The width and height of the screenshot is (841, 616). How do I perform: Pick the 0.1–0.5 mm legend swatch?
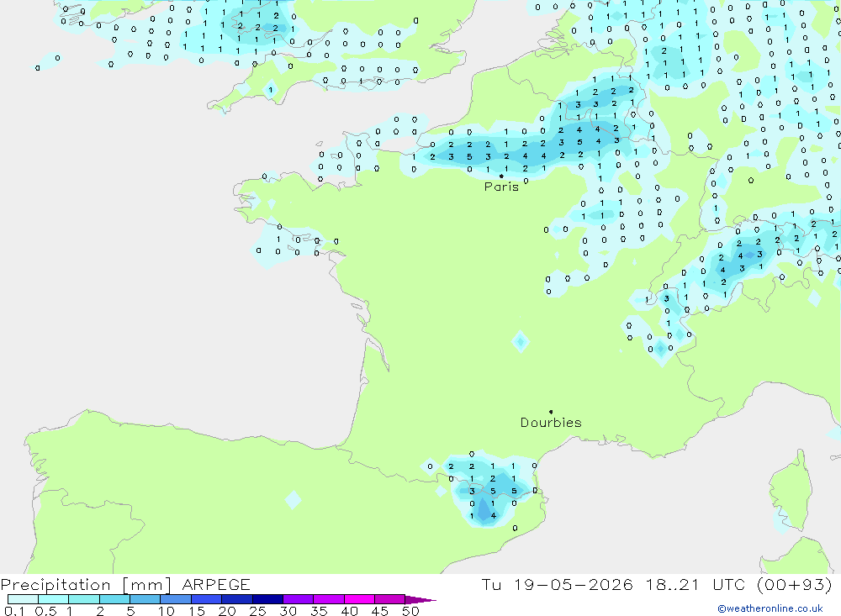[x=23, y=599]
